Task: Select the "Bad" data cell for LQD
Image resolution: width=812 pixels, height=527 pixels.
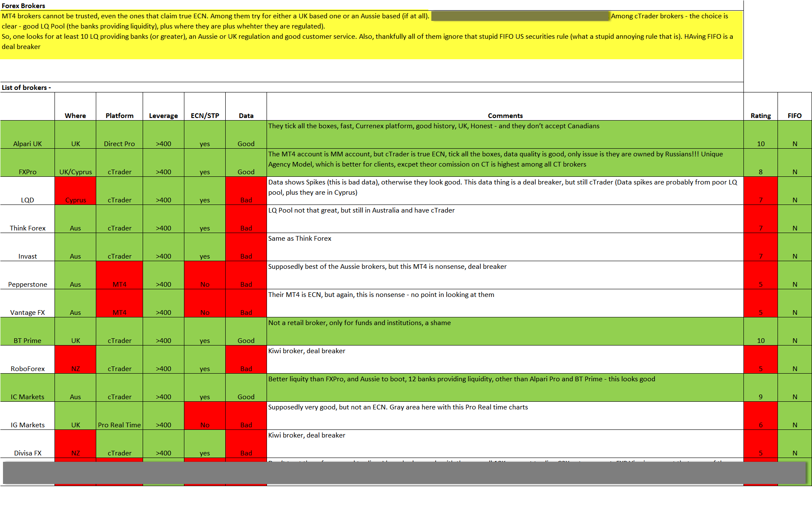Action: (246, 191)
